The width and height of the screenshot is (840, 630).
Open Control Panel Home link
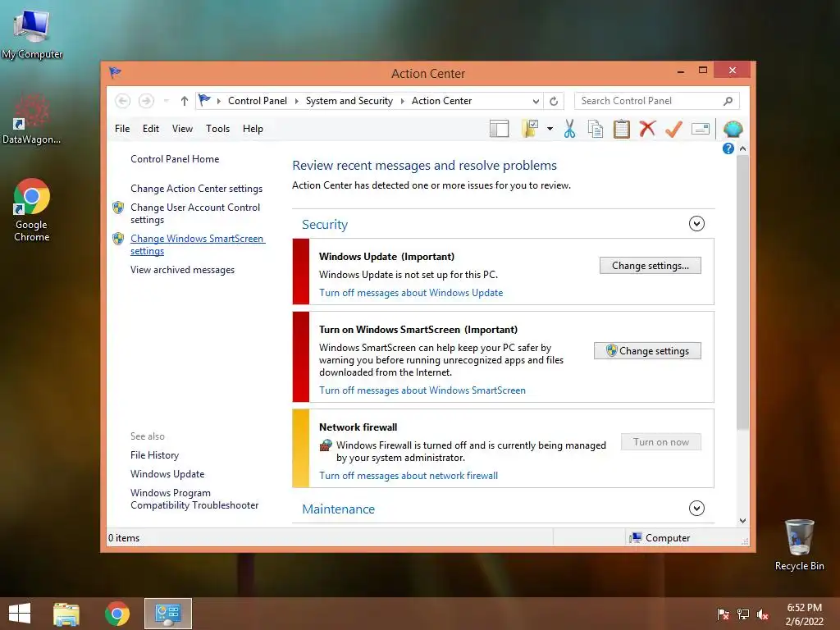pyautogui.click(x=175, y=159)
